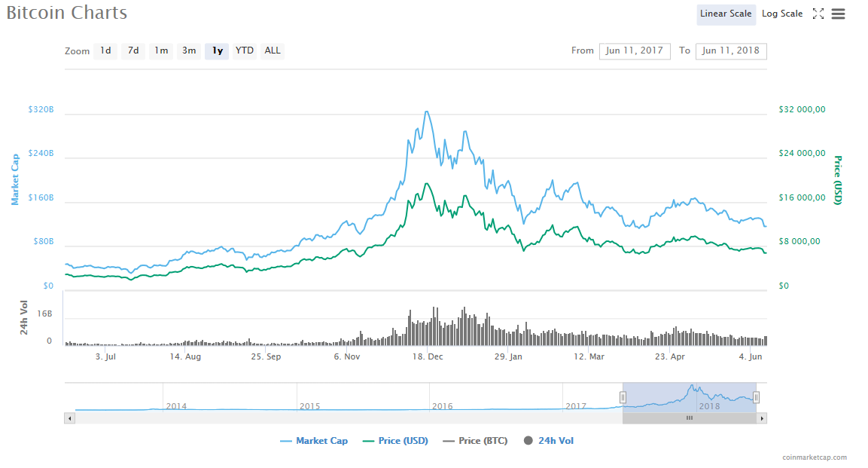
Task: Click the Price (USD) axis title
Action: pos(838,180)
